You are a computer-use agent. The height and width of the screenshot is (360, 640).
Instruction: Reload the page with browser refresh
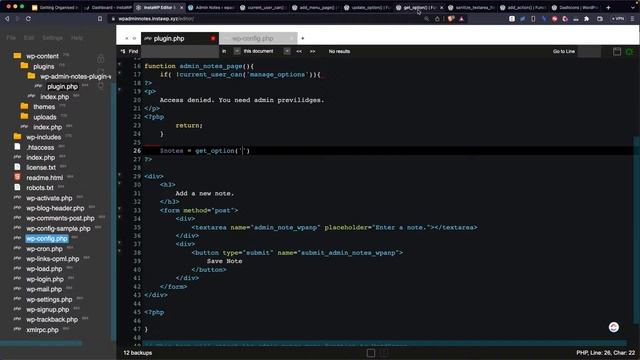[28, 19]
